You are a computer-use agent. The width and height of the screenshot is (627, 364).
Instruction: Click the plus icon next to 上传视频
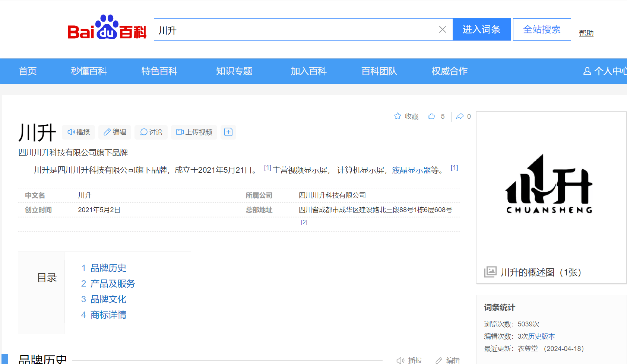click(x=228, y=132)
